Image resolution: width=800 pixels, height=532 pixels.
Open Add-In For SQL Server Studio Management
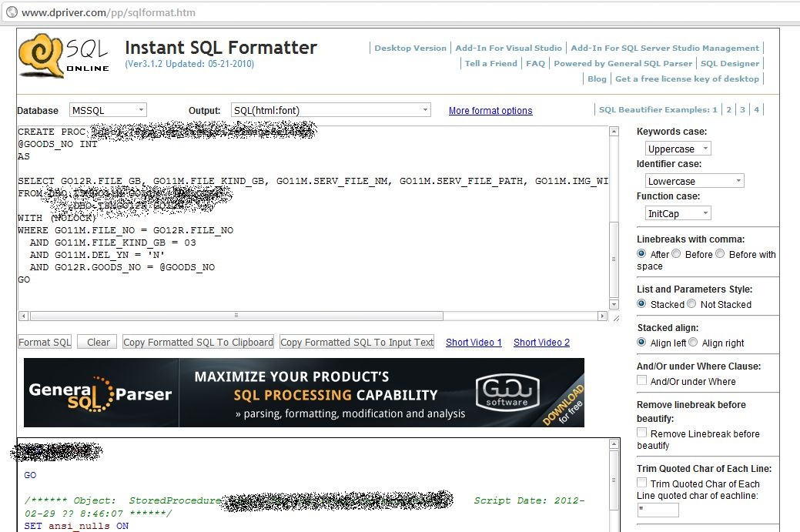(x=664, y=48)
